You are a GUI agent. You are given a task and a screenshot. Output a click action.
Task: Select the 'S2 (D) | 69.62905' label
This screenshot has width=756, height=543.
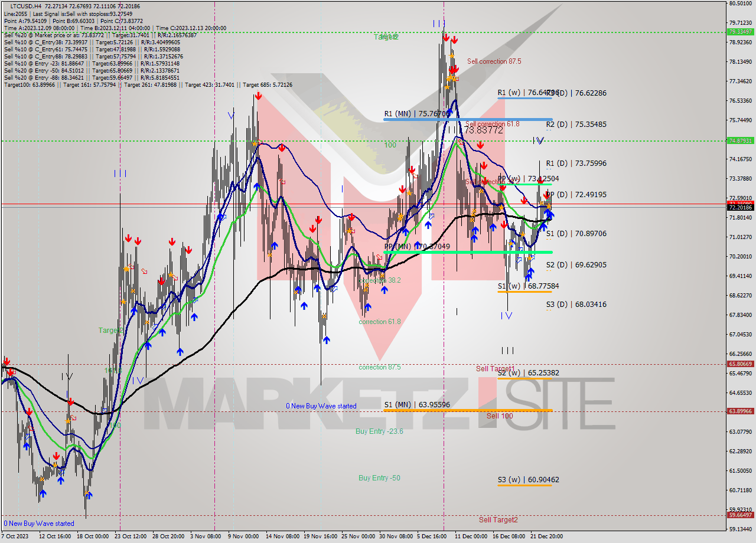576,265
